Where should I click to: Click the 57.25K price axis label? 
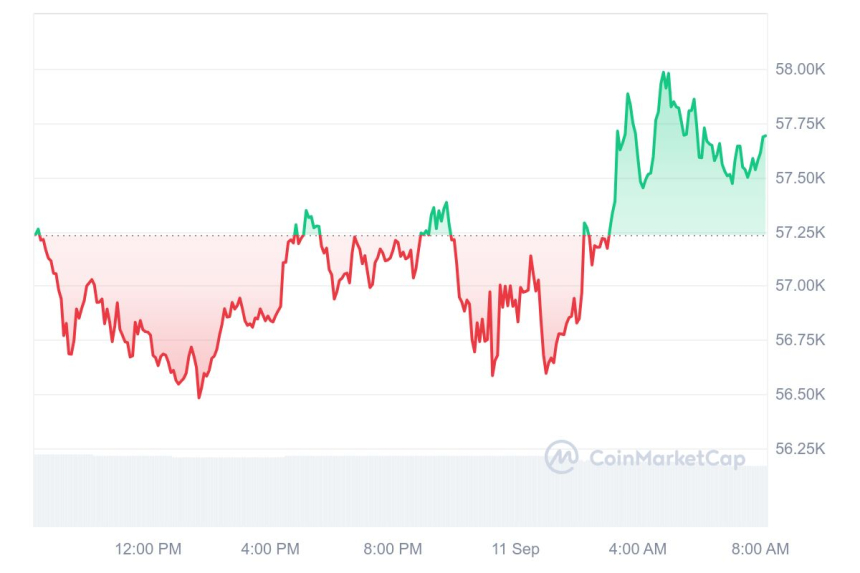[x=798, y=233]
